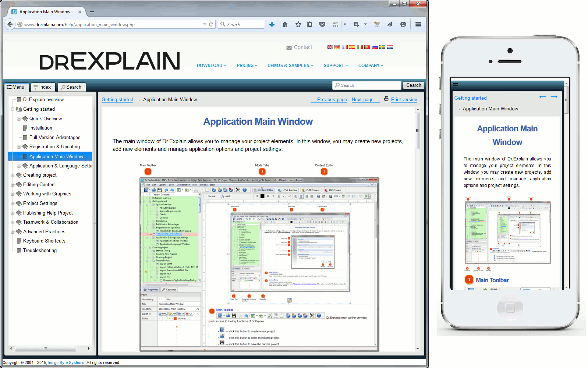Select Full Version Advantages topic
Image resolution: width=588 pixels, height=368 pixels.
point(55,138)
